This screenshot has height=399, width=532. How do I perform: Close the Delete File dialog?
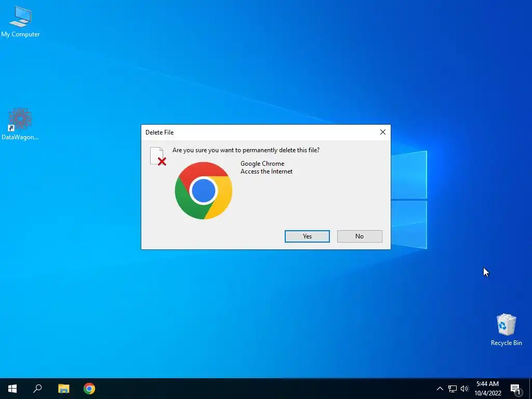point(383,132)
